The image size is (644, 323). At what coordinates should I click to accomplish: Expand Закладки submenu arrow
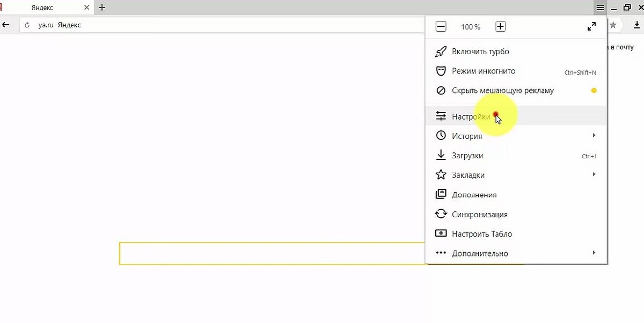tap(594, 174)
